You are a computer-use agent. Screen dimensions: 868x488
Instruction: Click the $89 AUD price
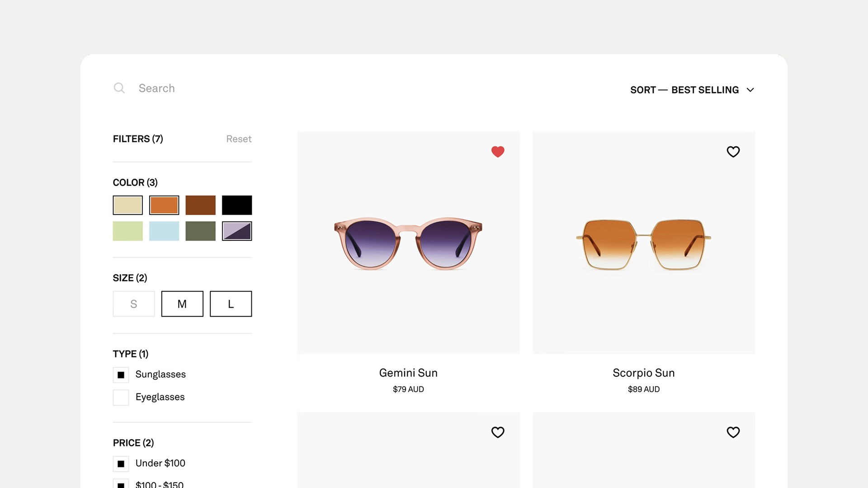point(644,389)
